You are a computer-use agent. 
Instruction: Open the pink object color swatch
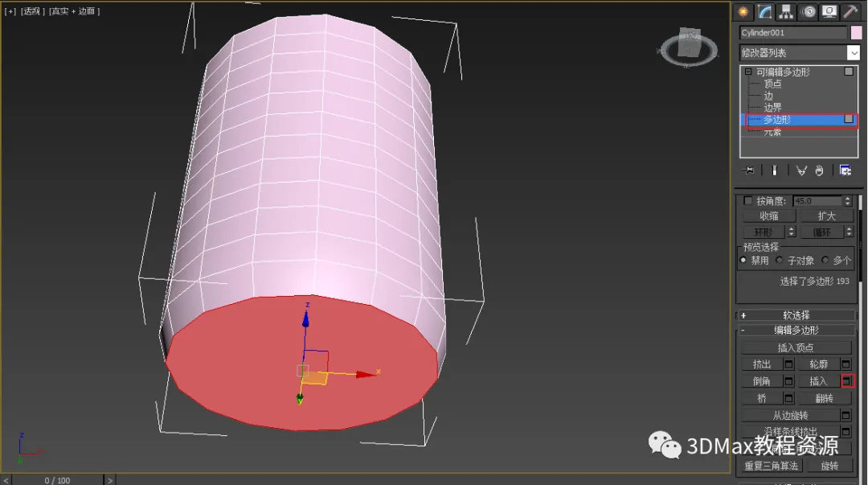point(856,33)
